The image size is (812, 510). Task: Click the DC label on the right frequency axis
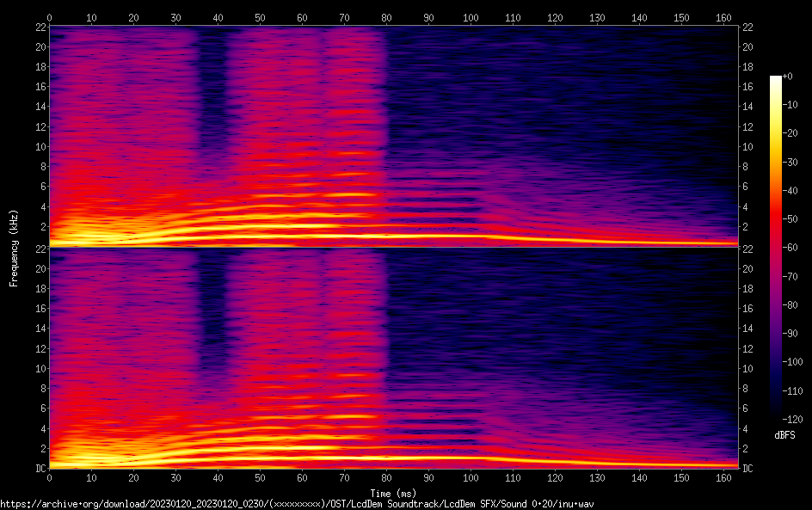pyautogui.click(x=748, y=468)
